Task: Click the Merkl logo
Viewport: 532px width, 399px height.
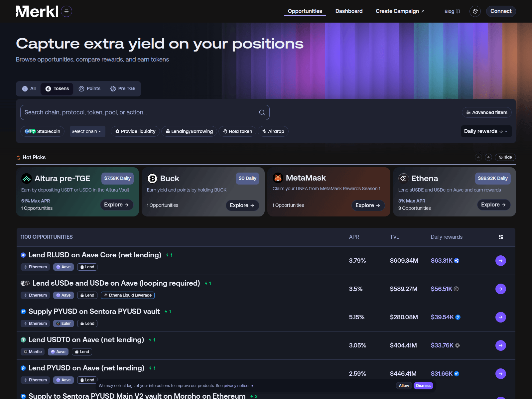Action: (x=37, y=11)
